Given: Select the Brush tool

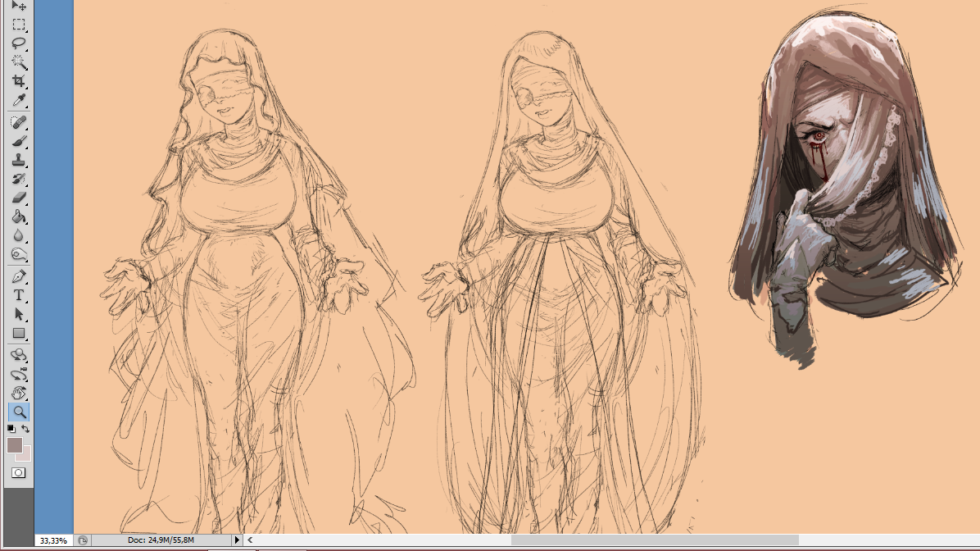Looking at the screenshot, I should (19, 141).
